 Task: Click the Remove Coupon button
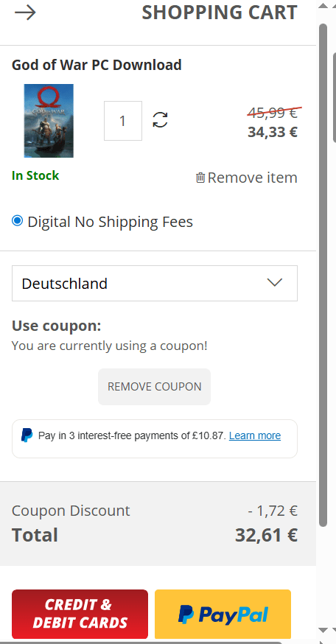tap(155, 387)
